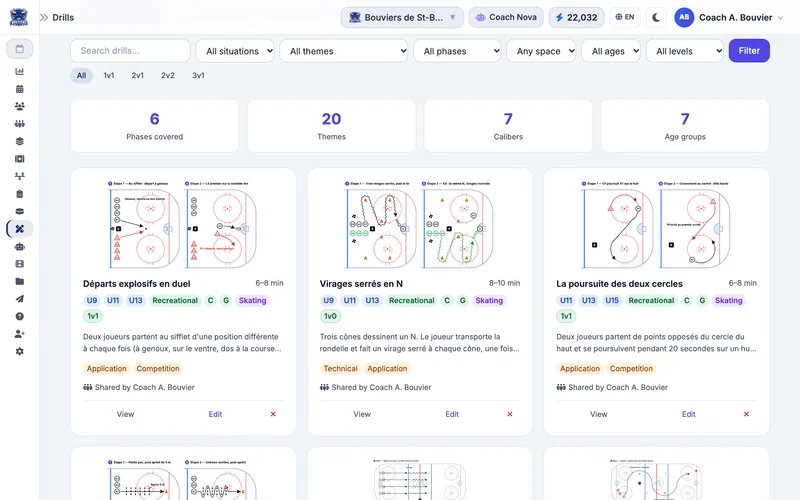800x500 pixels.
Task: Select the active Drills tools sidebar icon
Action: pyautogui.click(x=19, y=229)
